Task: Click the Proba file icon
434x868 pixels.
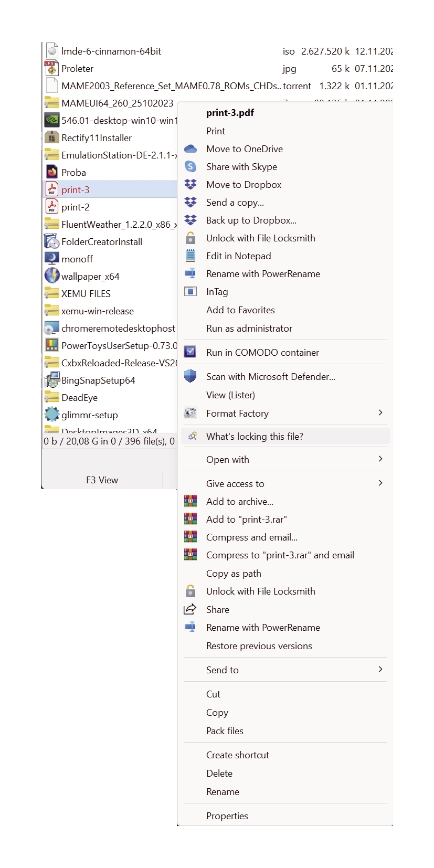Action: (x=52, y=172)
